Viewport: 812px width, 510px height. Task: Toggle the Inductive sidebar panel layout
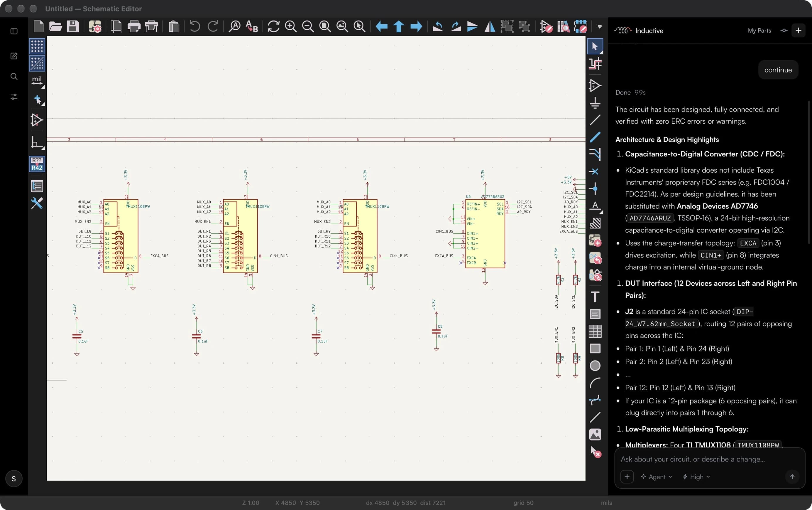(14, 31)
